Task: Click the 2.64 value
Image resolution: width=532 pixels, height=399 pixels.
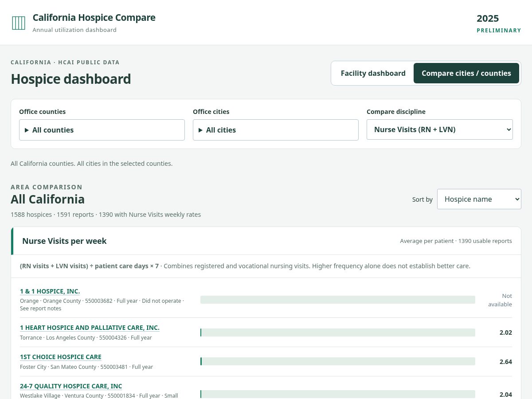Action: click(506, 362)
